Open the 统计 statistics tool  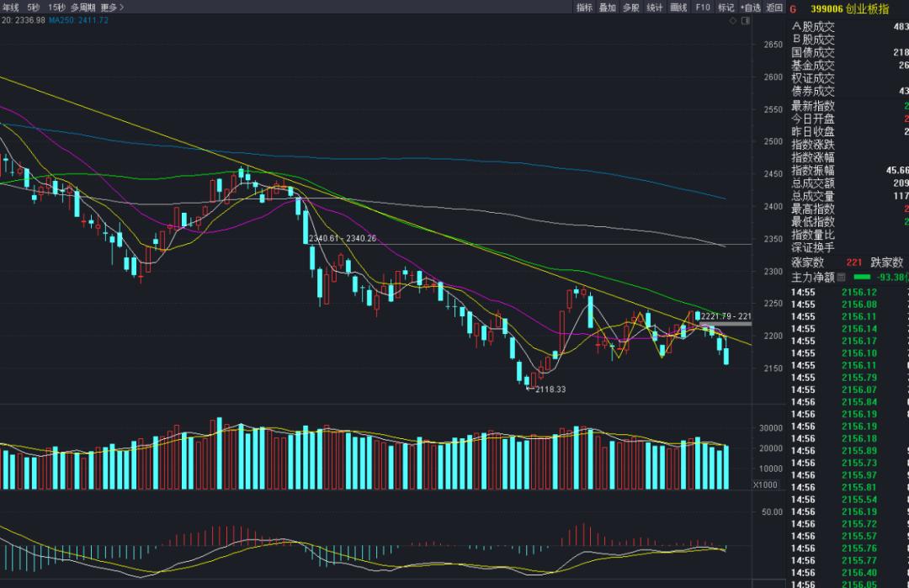coord(655,8)
